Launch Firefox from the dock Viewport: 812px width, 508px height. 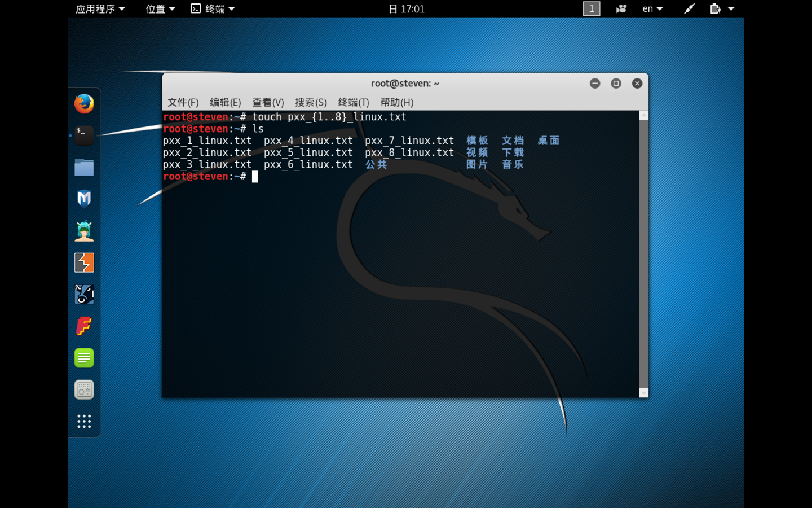pyautogui.click(x=84, y=104)
